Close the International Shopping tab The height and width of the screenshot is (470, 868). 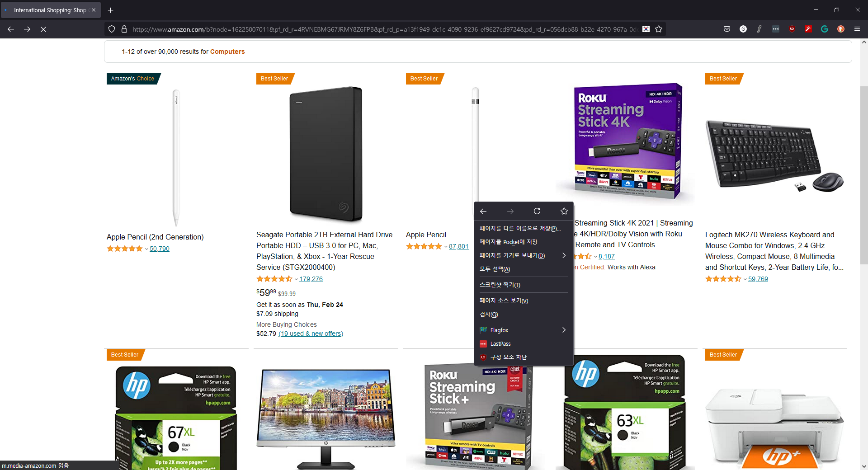pyautogui.click(x=94, y=10)
